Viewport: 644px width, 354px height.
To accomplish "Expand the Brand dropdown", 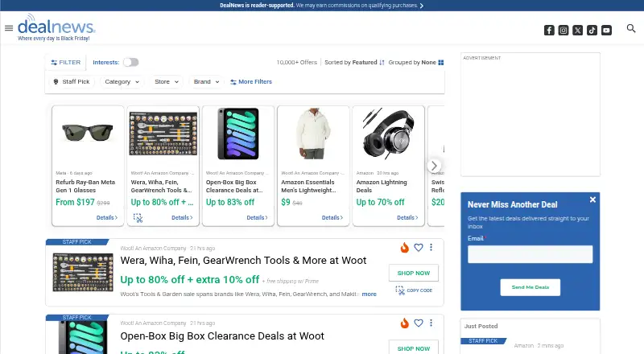I will (207, 82).
